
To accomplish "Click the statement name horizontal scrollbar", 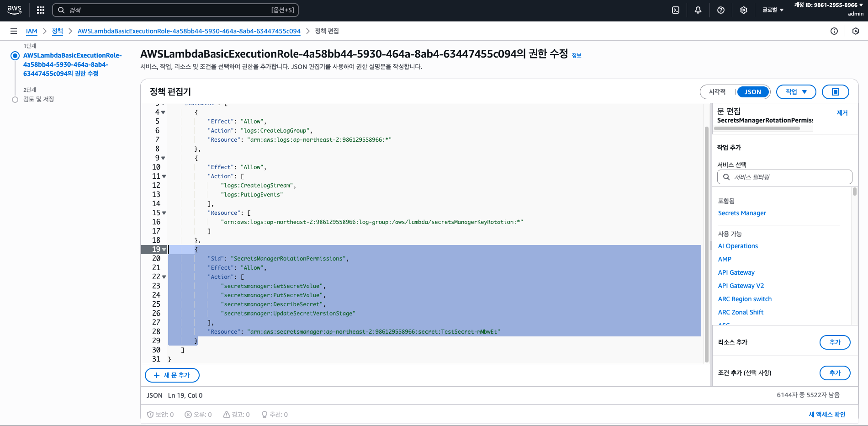I will [x=757, y=128].
